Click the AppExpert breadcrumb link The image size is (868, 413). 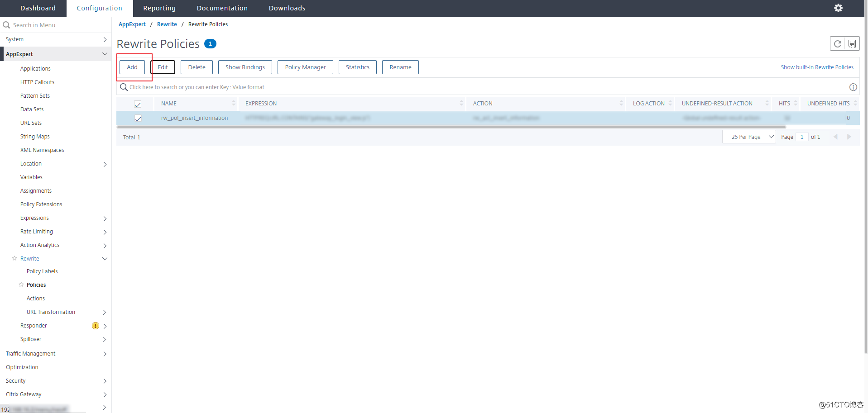tap(132, 24)
